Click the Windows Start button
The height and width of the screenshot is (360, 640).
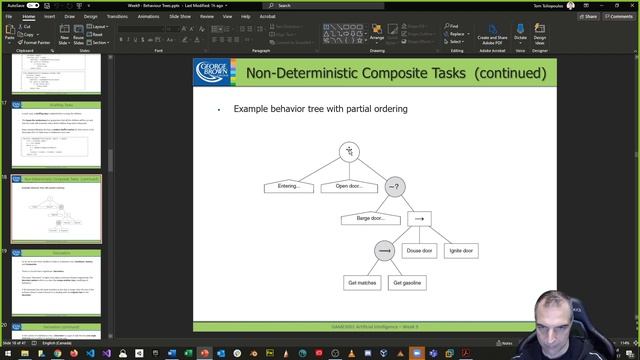8,353
